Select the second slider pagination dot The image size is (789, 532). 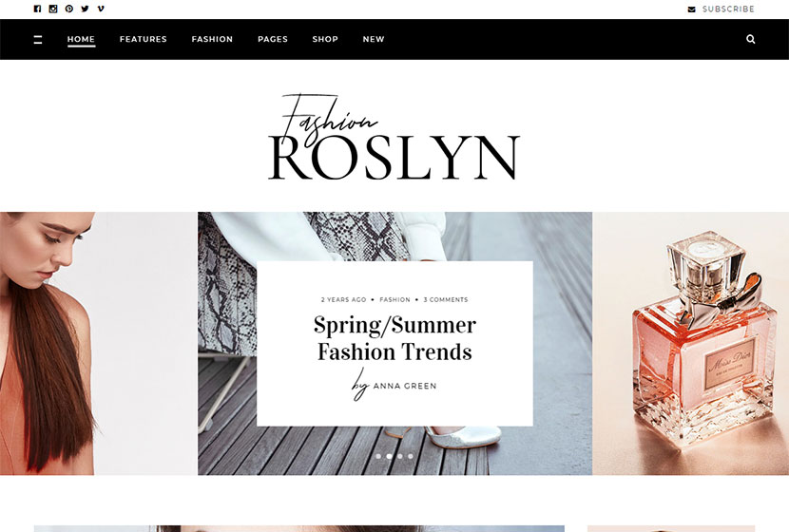click(x=389, y=456)
